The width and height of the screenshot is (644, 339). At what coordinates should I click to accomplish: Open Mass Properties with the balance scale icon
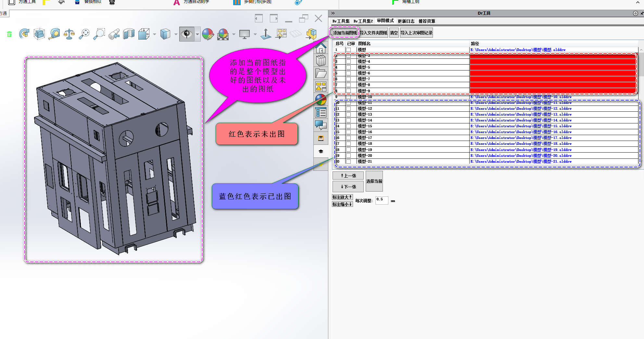point(69,33)
